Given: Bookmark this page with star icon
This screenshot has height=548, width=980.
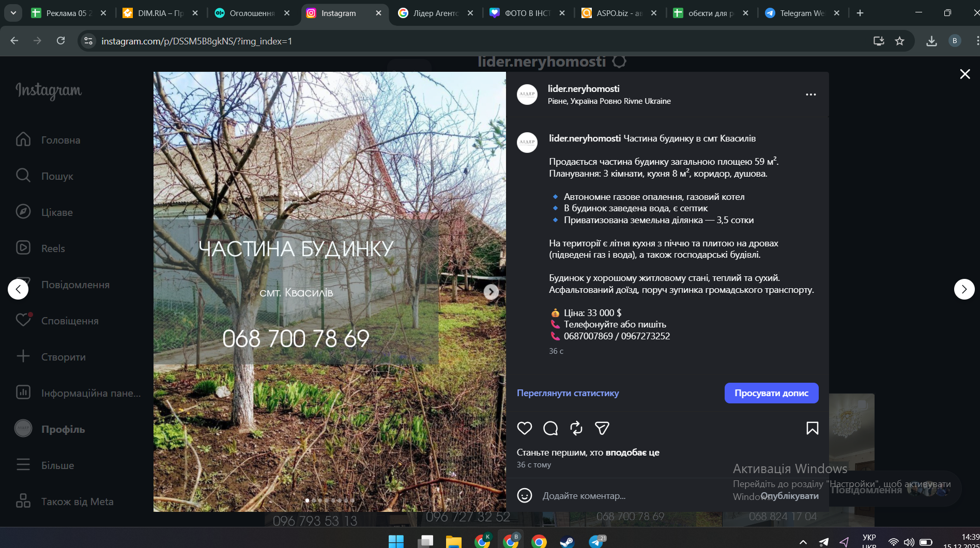Looking at the screenshot, I should point(899,41).
